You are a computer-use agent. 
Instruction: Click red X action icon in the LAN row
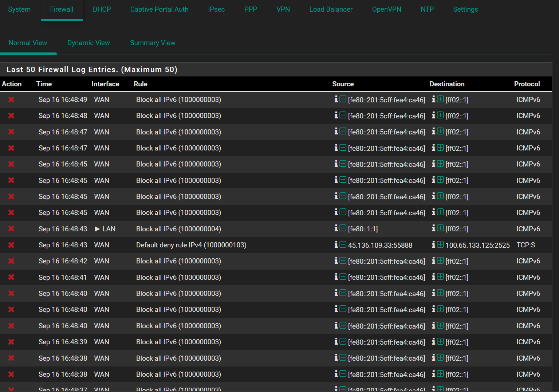coord(11,228)
